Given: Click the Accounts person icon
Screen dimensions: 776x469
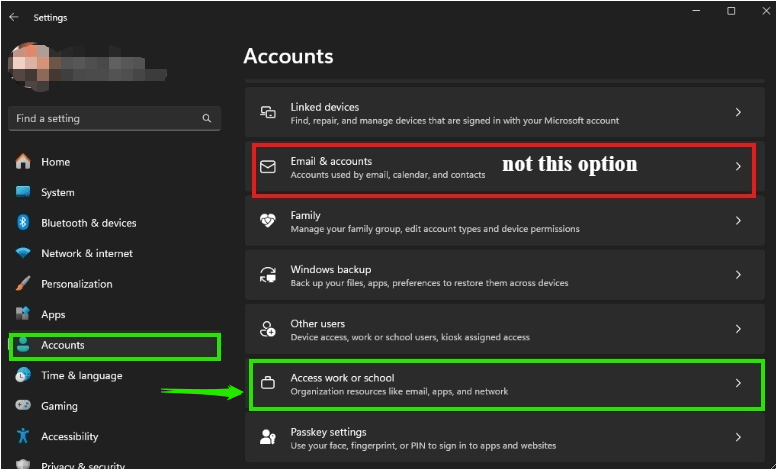Looking at the screenshot, I should click(23, 345).
